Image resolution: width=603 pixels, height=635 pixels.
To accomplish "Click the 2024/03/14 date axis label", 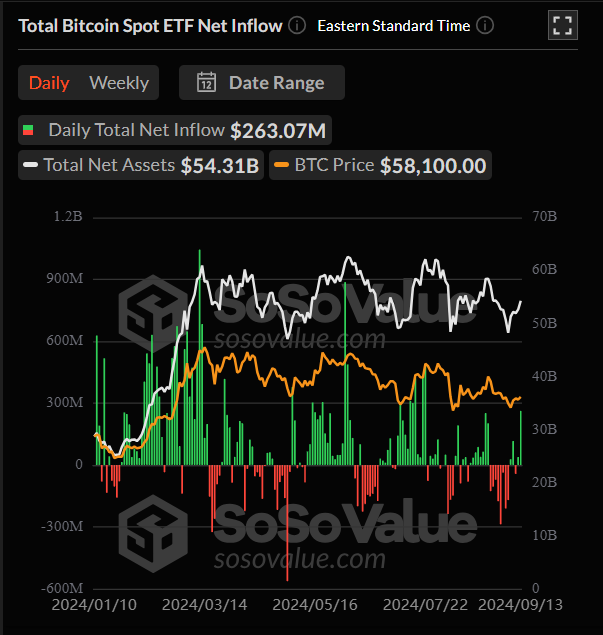I will pos(205,605).
